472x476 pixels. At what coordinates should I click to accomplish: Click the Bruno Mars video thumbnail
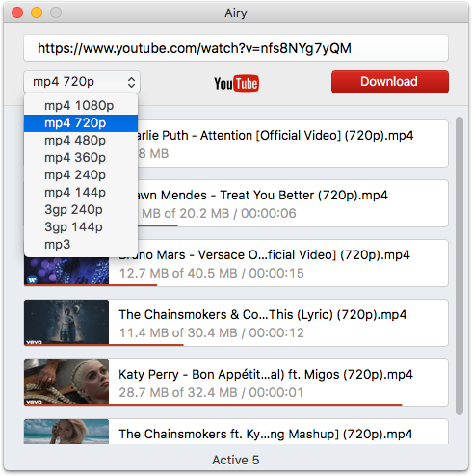[x=66, y=271]
